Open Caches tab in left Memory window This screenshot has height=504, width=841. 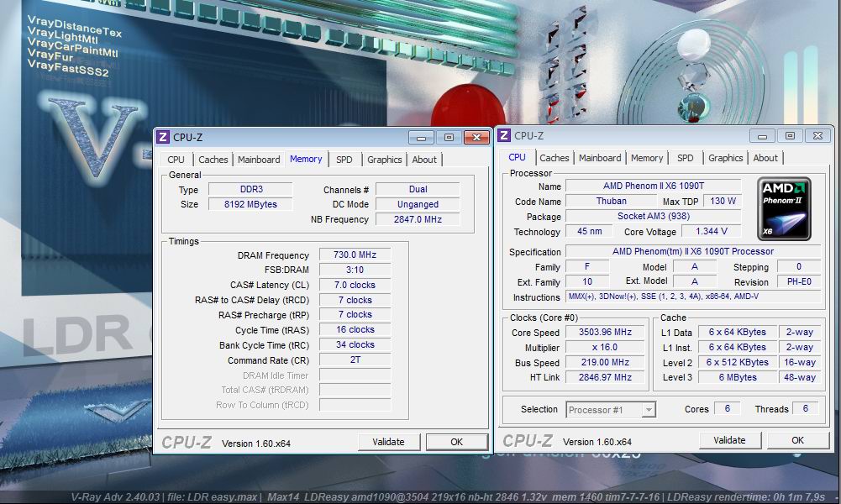(x=213, y=160)
